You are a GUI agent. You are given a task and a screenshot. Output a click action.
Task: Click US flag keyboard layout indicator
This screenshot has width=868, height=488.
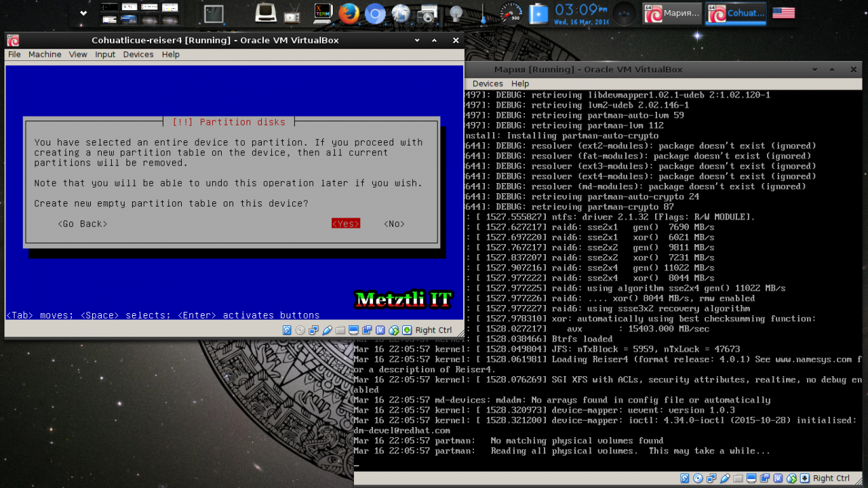click(783, 13)
